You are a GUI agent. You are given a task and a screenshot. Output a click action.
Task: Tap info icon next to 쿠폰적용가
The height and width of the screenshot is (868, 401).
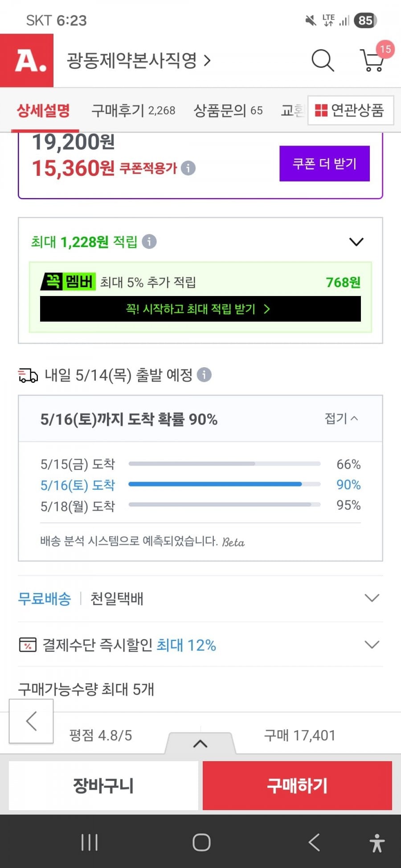coord(188,168)
